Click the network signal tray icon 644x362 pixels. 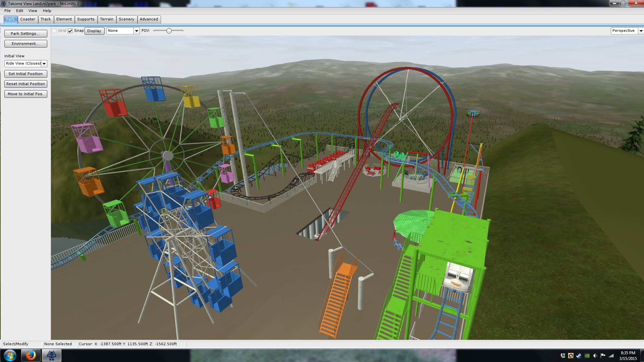tap(611, 356)
